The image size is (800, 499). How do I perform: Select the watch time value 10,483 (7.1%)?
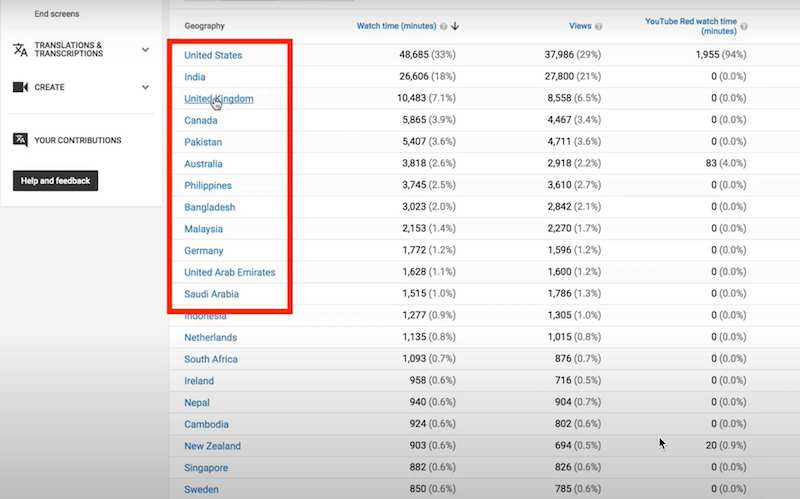click(x=427, y=98)
